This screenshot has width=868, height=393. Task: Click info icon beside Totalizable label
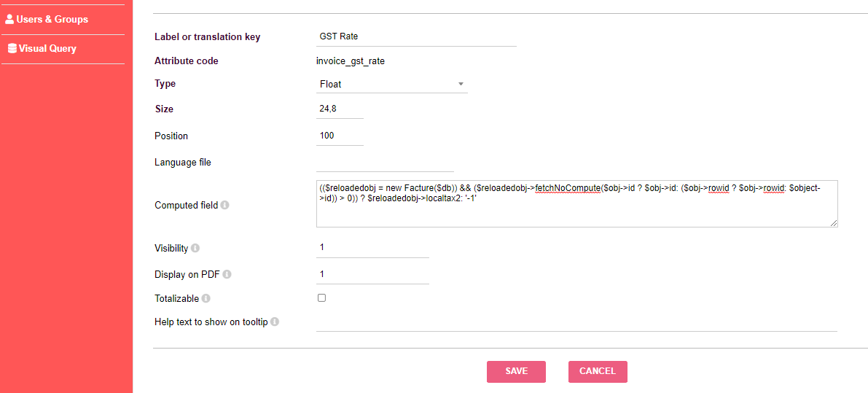tap(206, 298)
